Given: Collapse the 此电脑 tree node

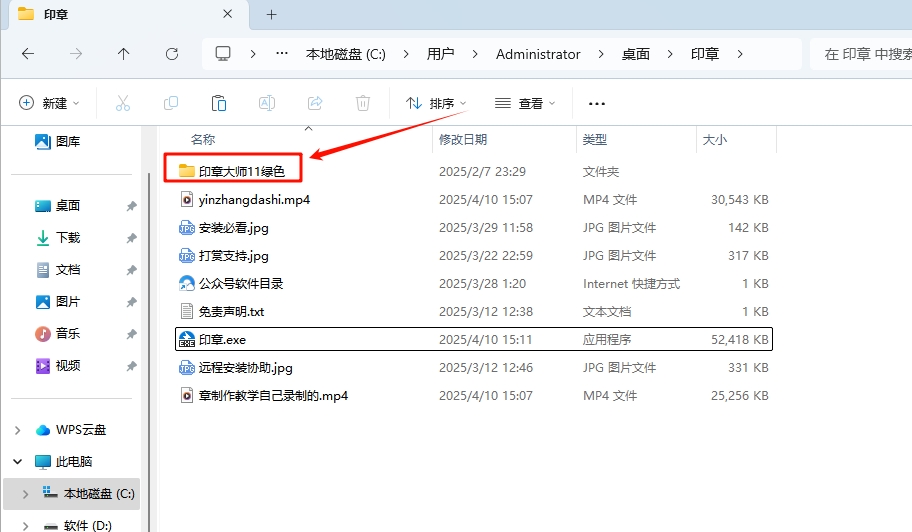Looking at the screenshot, I should 17,462.
